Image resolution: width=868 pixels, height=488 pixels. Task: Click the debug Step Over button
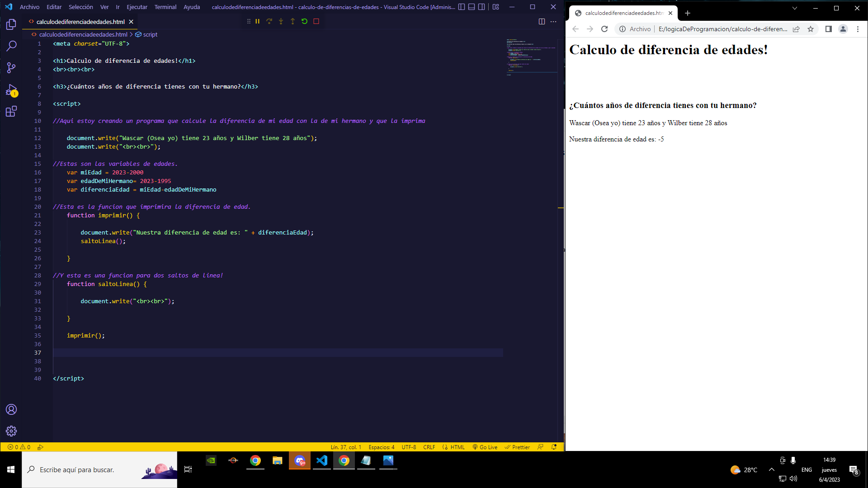tap(269, 21)
